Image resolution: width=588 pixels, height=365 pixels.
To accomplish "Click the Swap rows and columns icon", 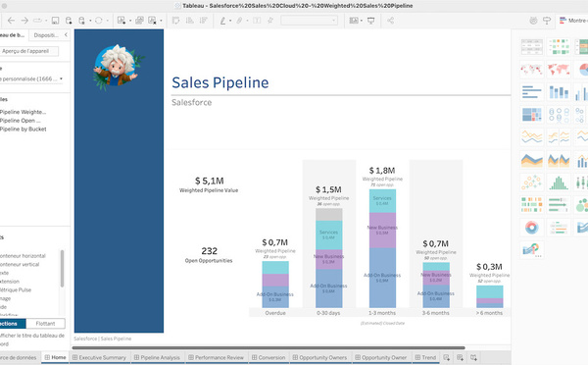I will 175,21.
